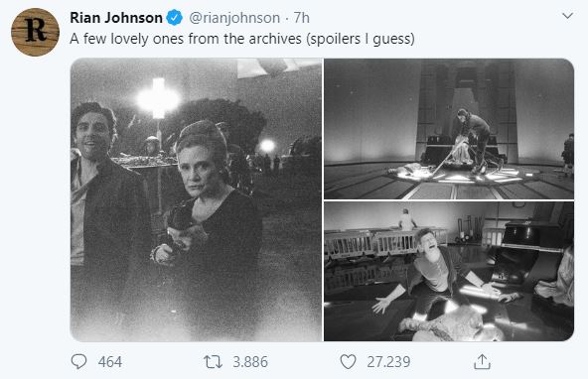
Task: Retweet using the retweet arrows icon
Action: (x=213, y=362)
